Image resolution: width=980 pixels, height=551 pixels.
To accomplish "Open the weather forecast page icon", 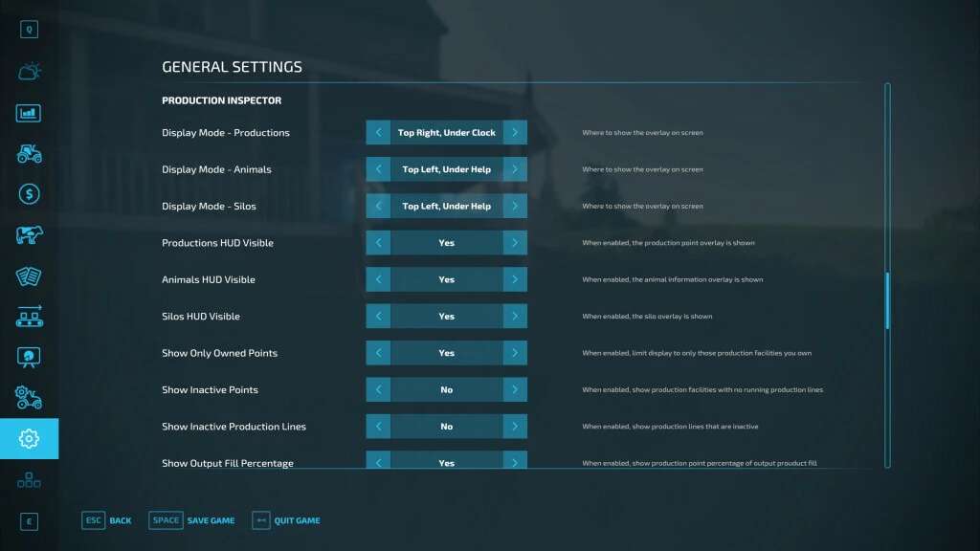I will click(x=29, y=72).
